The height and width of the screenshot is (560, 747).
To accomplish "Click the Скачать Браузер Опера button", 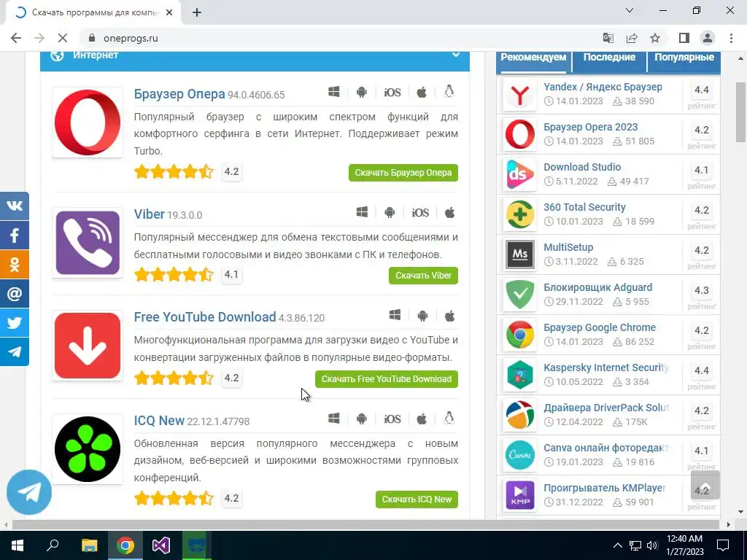I will click(403, 173).
